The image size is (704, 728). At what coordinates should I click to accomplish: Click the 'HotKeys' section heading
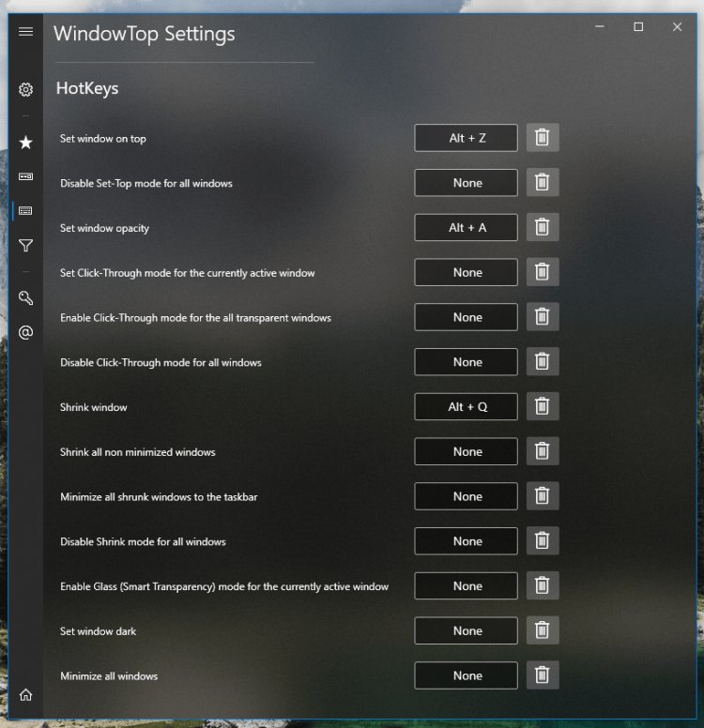87,88
